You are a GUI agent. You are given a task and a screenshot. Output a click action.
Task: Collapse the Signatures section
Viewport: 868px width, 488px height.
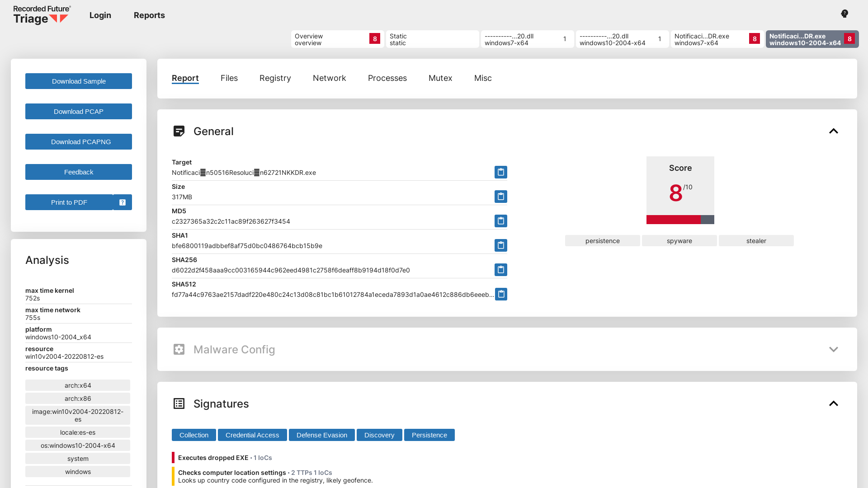[834, 404]
